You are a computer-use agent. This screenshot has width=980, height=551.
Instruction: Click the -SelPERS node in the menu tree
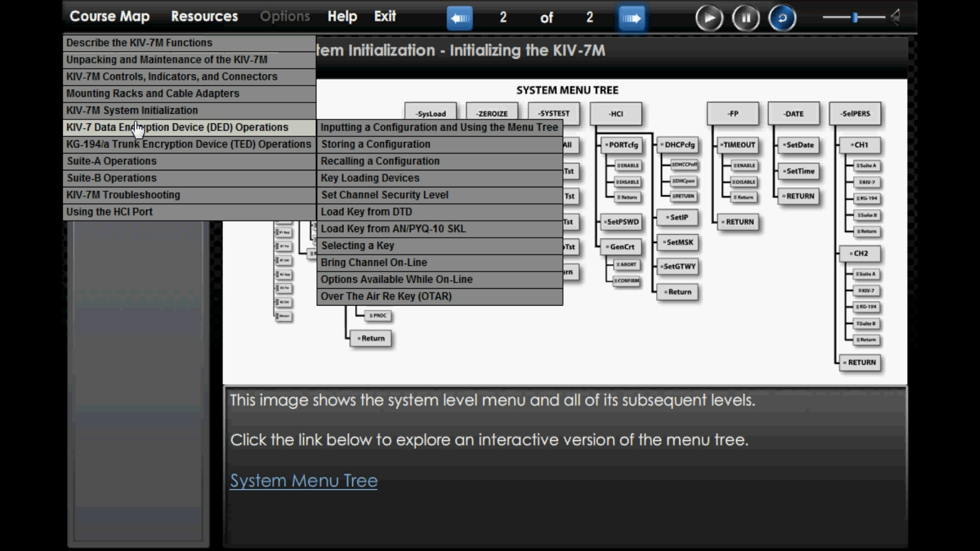click(855, 113)
